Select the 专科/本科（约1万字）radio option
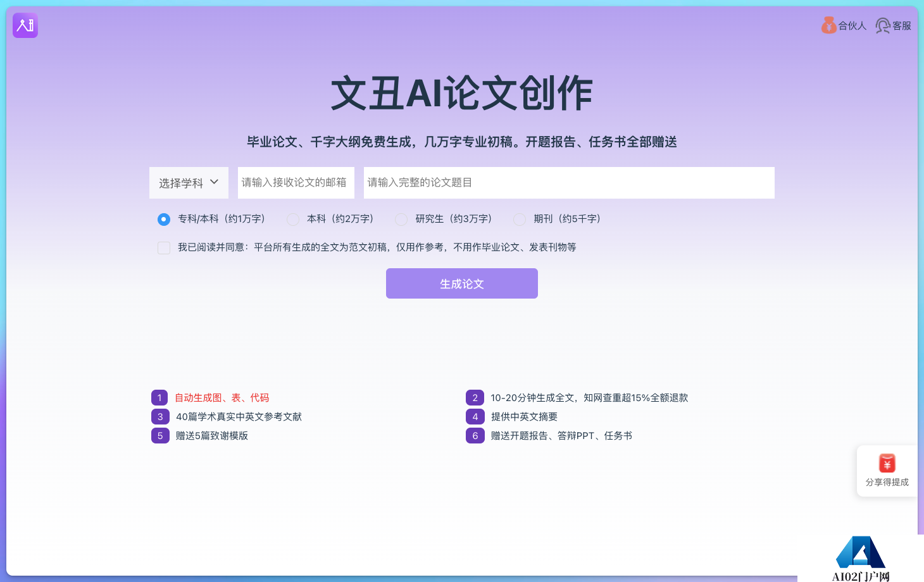Viewport: 924px width, 582px height. coord(164,220)
